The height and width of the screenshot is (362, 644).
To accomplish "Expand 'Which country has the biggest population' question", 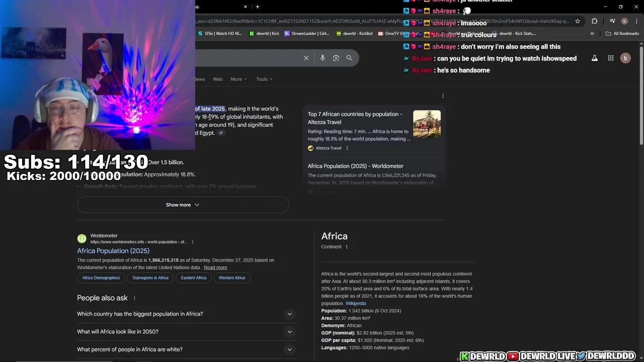I will coord(185,314).
